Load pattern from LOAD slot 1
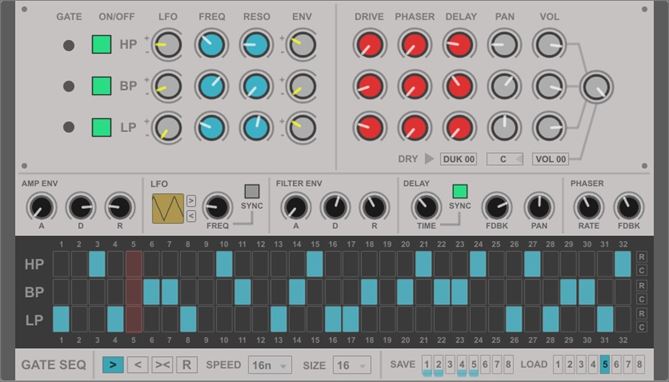 coord(558,365)
